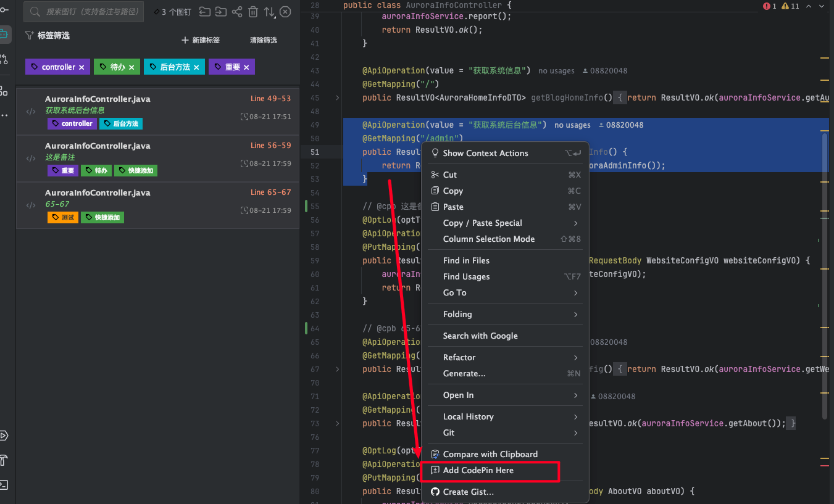
Task: Click the 新建标签 button
Action: click(201, 40)
